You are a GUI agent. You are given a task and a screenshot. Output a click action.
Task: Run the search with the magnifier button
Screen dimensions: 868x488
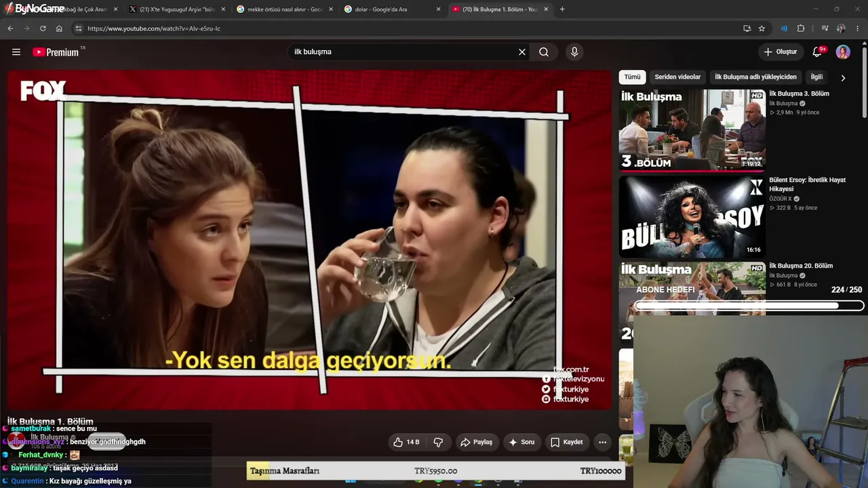[544, 52]
